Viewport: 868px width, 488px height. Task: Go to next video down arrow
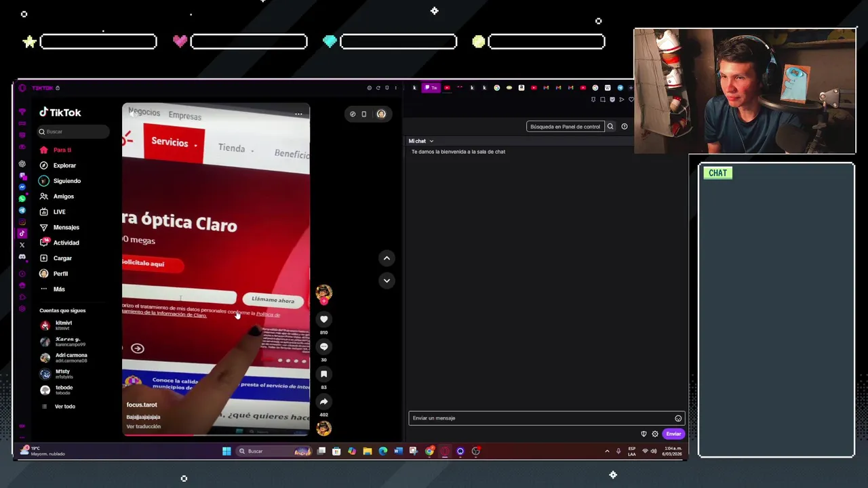[x=387, y=281]
